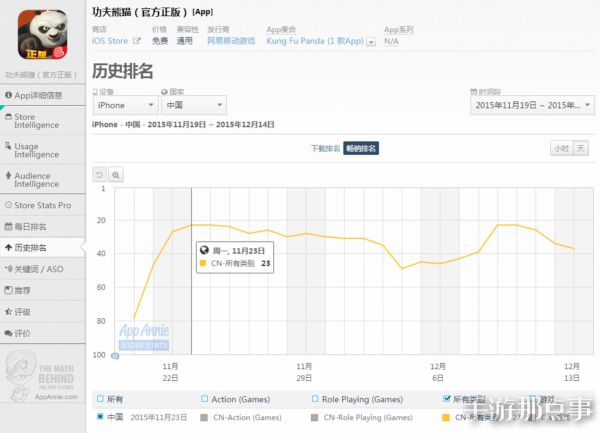Switch to 畅销排名 tab
Viewport: 600px width, 433px height.
(x=361, y=148)
